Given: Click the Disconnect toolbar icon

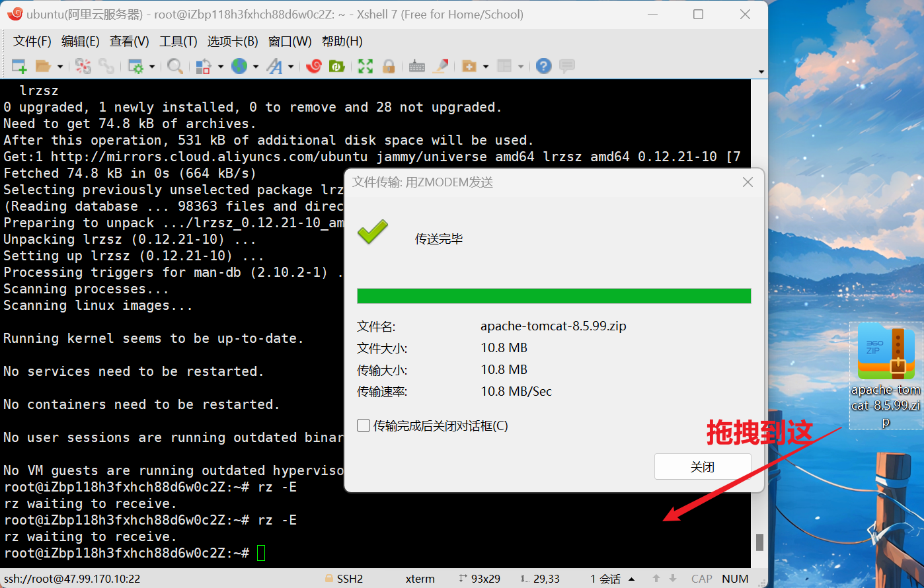Looking at the screenshot, I should click(x=83, y=65).
